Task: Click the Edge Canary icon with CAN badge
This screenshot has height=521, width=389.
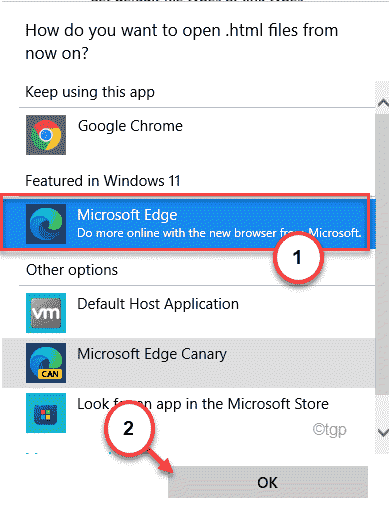Action: (46, 363)
